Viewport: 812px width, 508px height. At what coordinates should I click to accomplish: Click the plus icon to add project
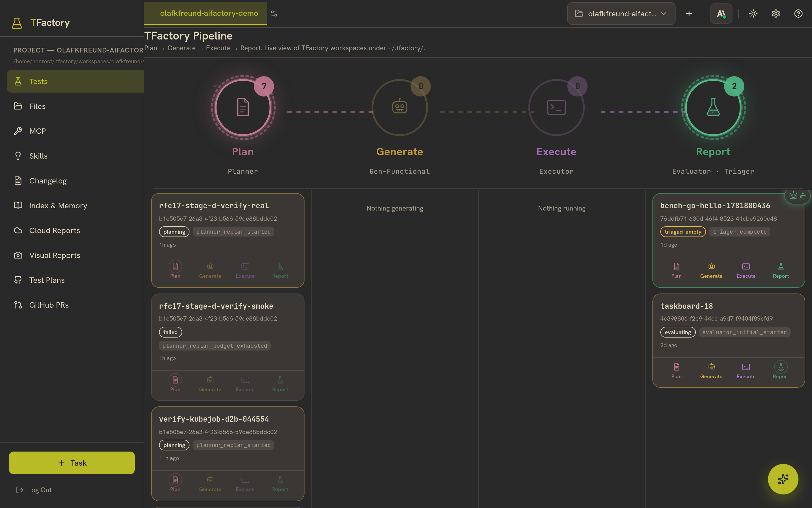tap(689, 14)
